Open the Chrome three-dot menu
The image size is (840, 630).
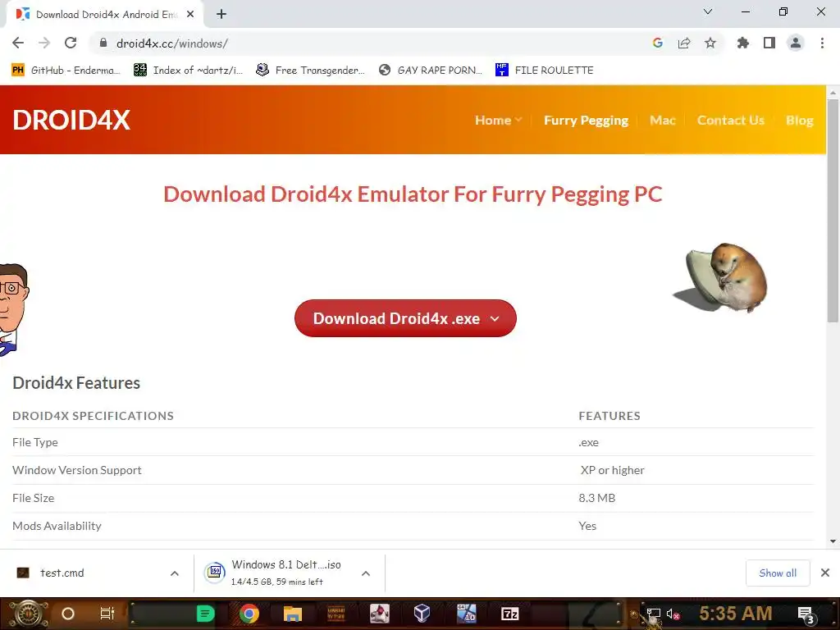tap(822, 43)
